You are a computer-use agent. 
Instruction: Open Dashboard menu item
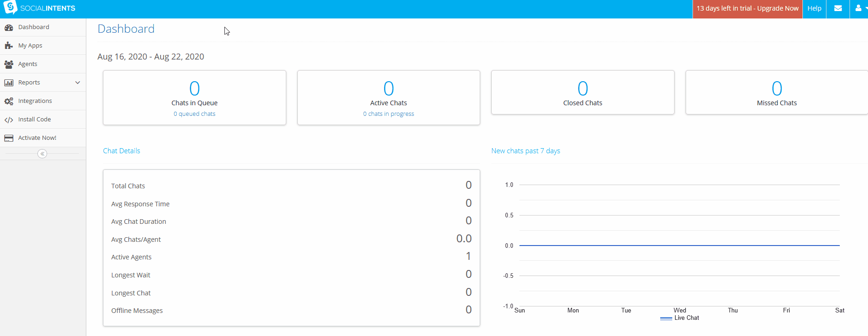pos(43,27)
